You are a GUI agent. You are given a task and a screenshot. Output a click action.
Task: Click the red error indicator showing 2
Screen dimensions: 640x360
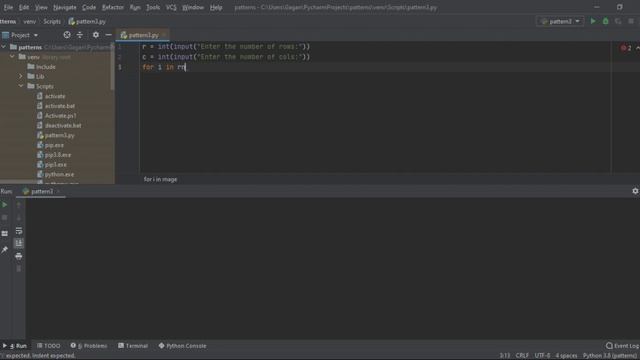[626, 48]
